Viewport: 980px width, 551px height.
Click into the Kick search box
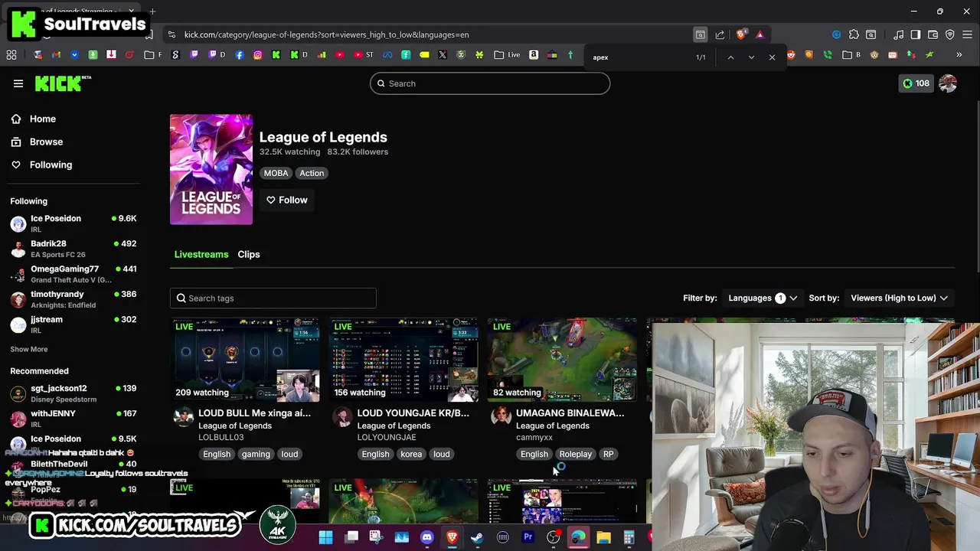tap(490, 83)
